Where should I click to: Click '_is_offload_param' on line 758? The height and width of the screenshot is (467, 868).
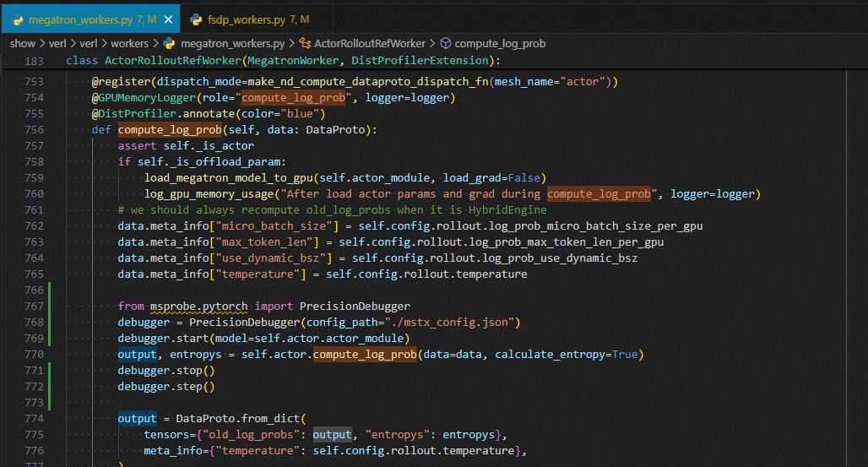[225, 162]
